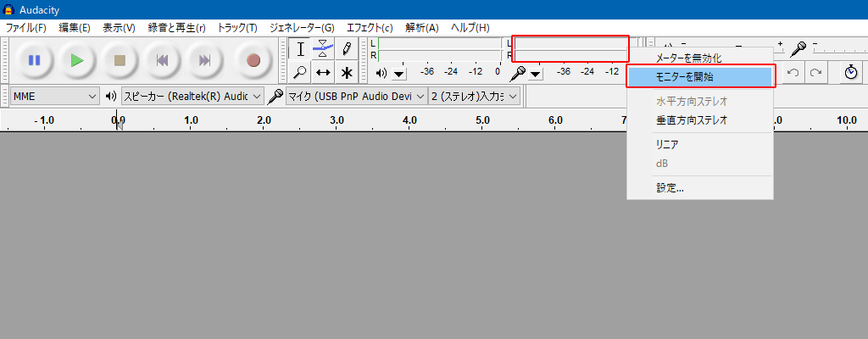Open 設定... from the meter menu
The width and height of the screenshot is (868, 339).
click(699, 188)
